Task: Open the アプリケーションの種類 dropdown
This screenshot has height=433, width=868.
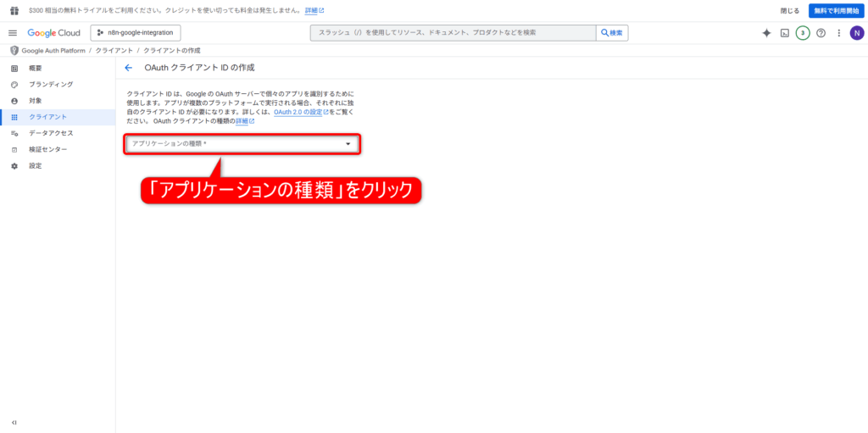Action: (242, 144)
